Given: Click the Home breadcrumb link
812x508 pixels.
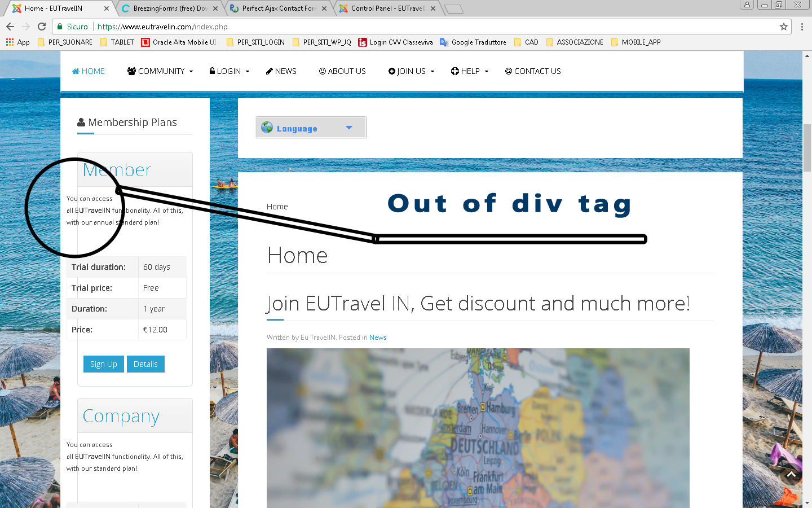Looking at the screenshot, I should (x=277, y=207).
